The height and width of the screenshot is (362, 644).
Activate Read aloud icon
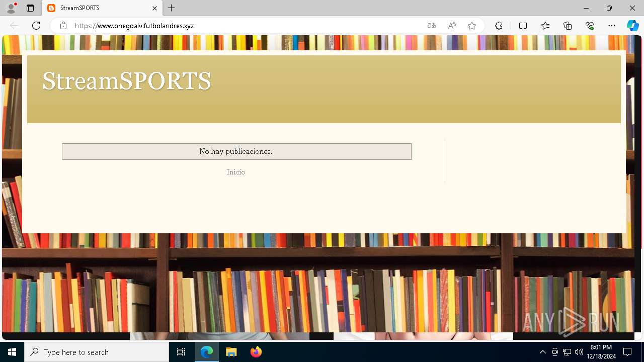point(452,26)
